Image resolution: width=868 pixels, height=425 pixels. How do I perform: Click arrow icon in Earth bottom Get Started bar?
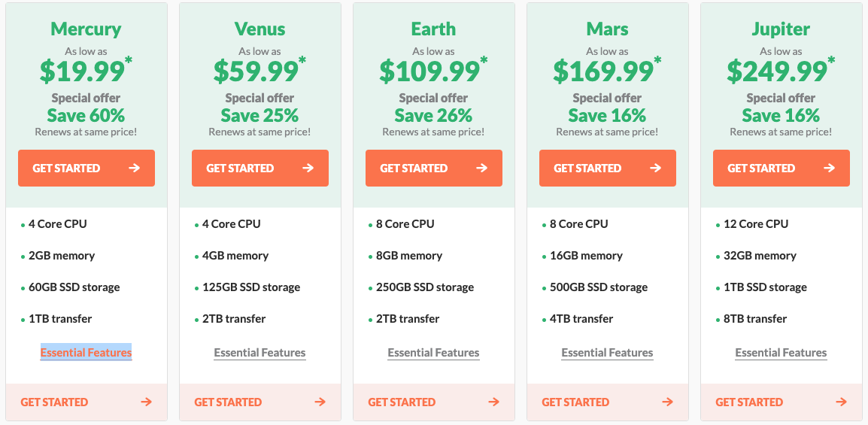[x=493, y=402]
